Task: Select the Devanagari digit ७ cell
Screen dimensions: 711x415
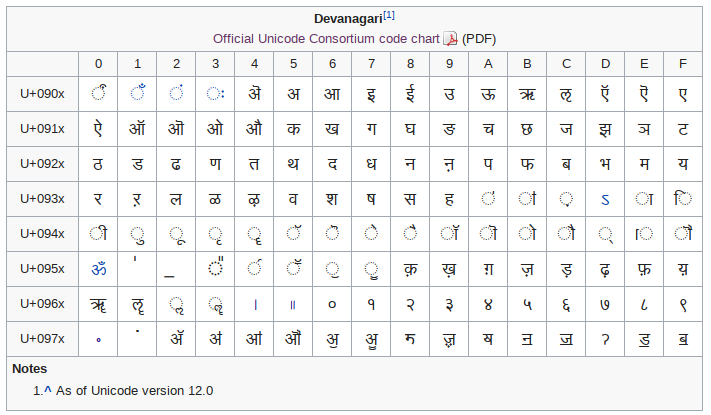Action: point(605,303)
